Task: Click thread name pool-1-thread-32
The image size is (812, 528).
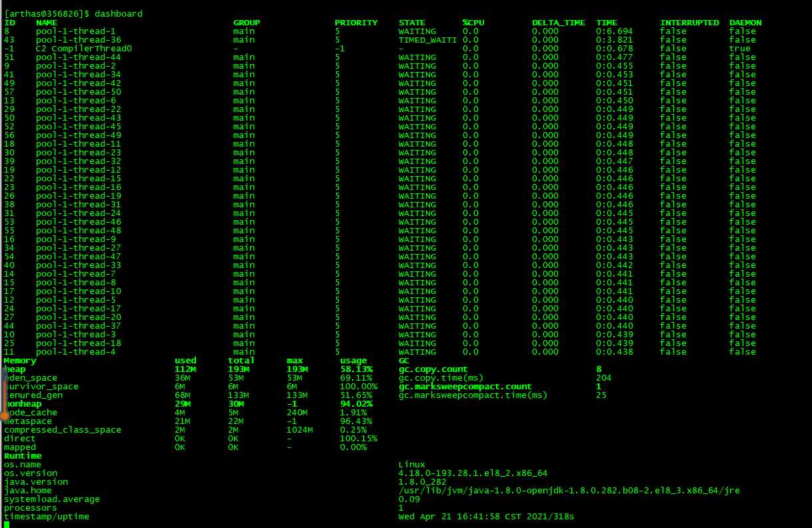Action: pyautogui.click(x=79, y=161)
